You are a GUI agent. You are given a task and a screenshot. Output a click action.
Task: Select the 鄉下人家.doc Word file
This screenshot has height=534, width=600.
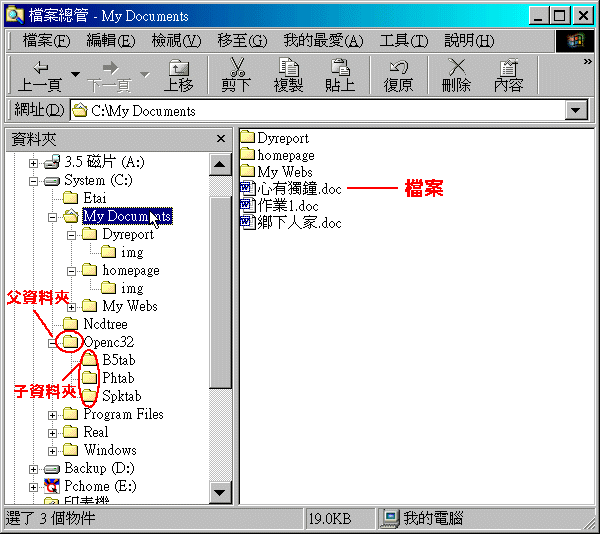(x=291, y=223)
